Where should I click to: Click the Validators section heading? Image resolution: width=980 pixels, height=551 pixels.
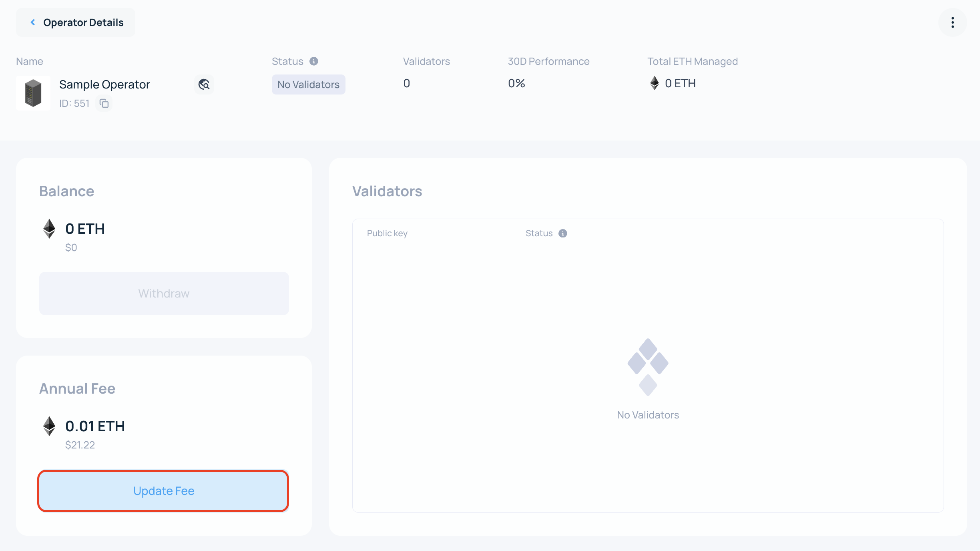click(x=387, y=191)
